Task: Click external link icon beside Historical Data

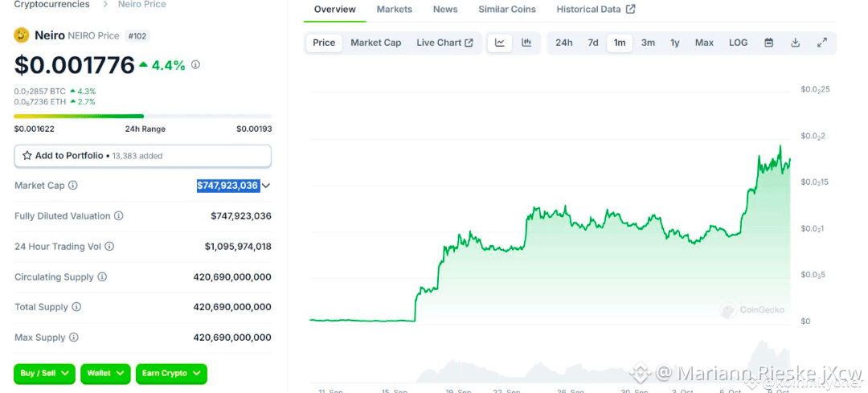Action: 631,9
